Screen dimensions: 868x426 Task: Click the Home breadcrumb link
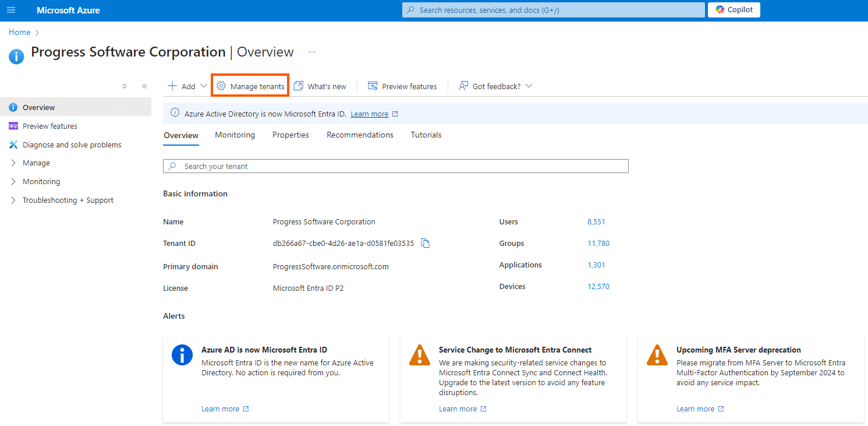pos(19,33)
